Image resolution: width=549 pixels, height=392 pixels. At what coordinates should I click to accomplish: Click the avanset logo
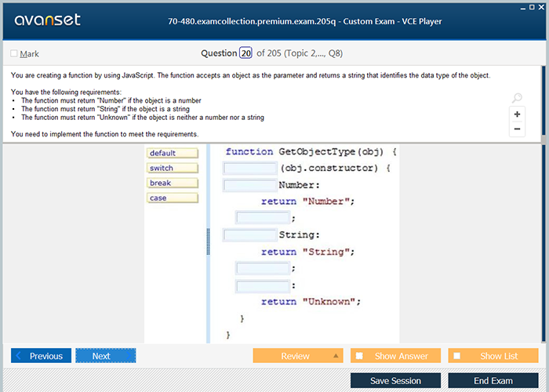pos(47,20)
